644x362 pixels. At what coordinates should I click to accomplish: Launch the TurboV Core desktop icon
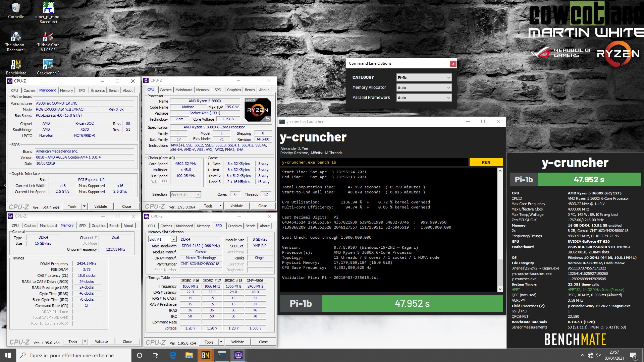[x=48, y=41]
